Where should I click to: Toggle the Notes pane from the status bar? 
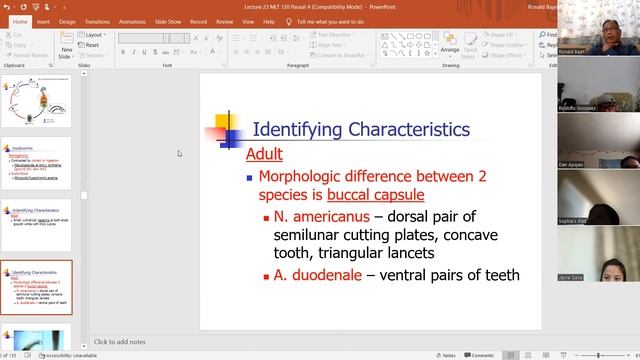446,356
